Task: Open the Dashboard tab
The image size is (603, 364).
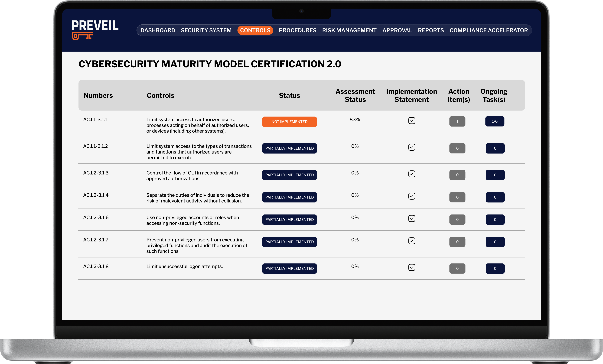Action: 158,30
